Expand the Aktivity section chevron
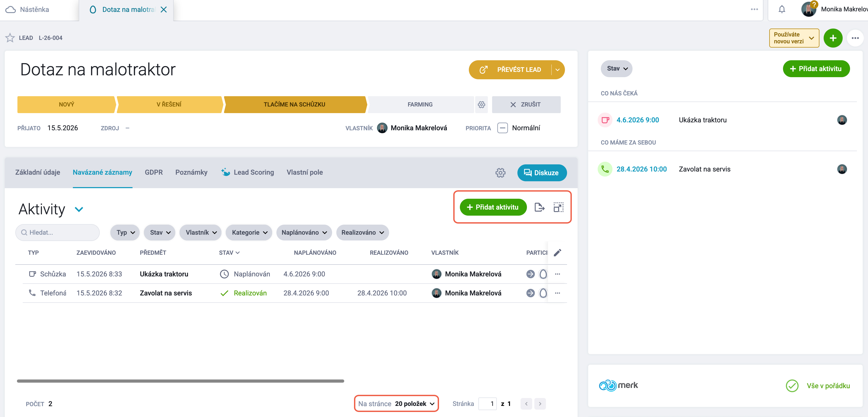868x417 pixels. (x=79, y=210)
